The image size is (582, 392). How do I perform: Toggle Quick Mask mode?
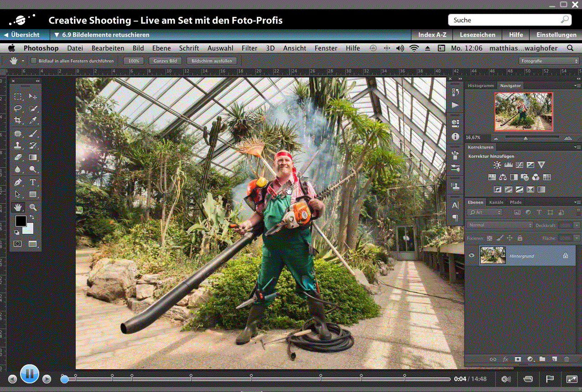(18, 244)
